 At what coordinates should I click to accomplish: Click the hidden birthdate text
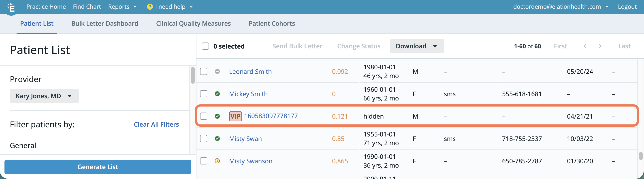tap(373, 116)
